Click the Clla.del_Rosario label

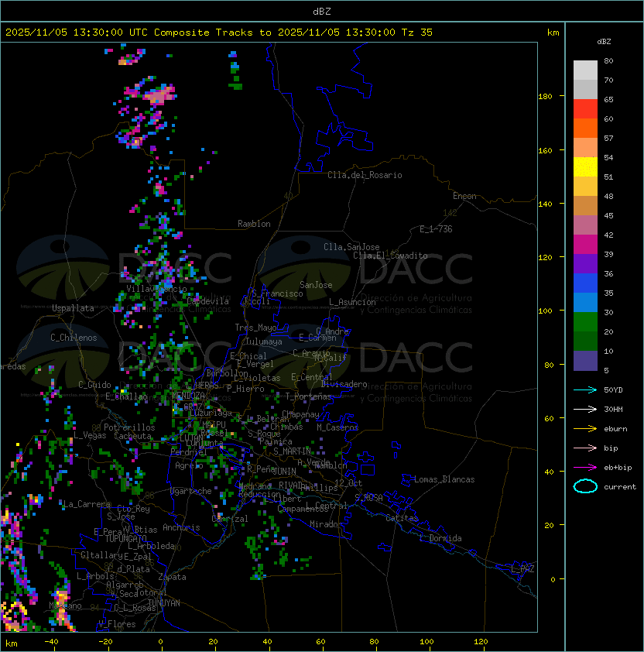pos(365,175)
